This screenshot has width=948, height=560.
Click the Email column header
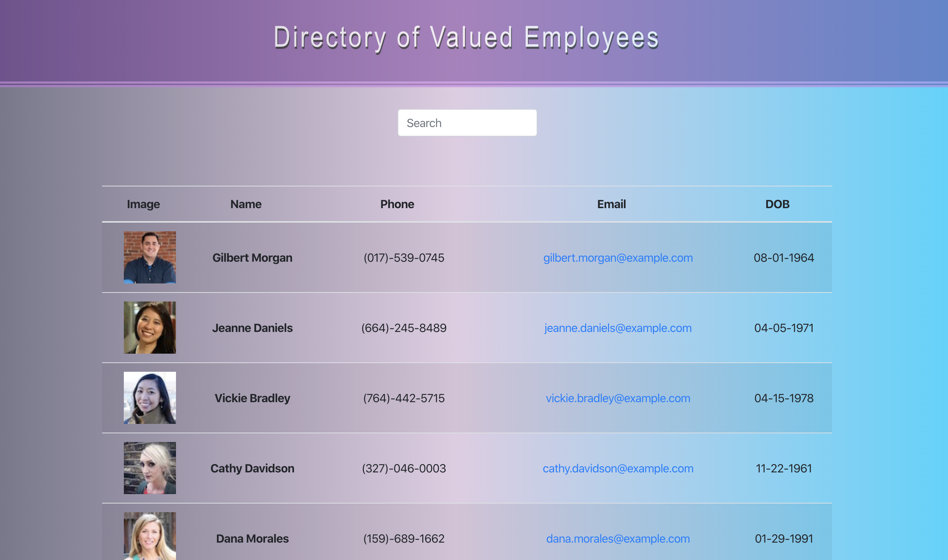(611, 204)
